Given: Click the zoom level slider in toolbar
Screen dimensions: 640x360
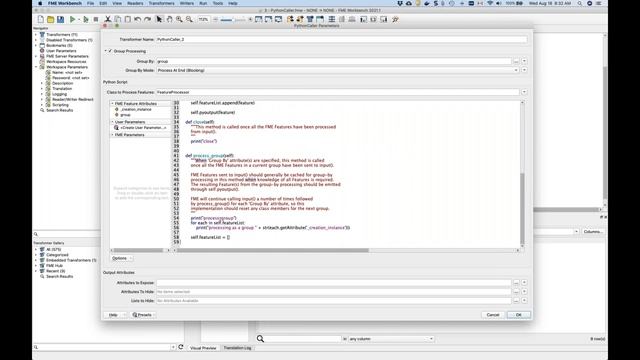Looking at the screenshot, I should coord(233,19).
